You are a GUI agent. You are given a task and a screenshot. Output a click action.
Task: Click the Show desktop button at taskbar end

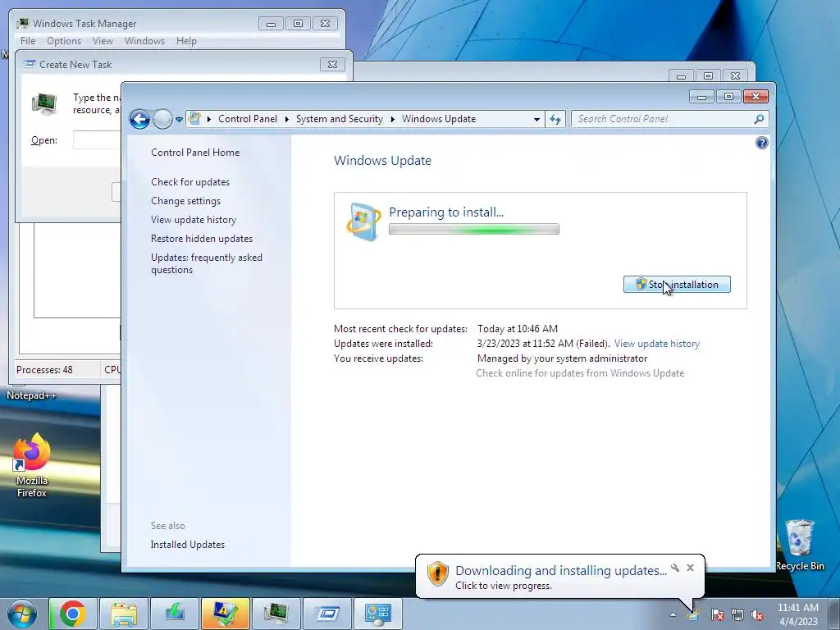click(834, 614)
